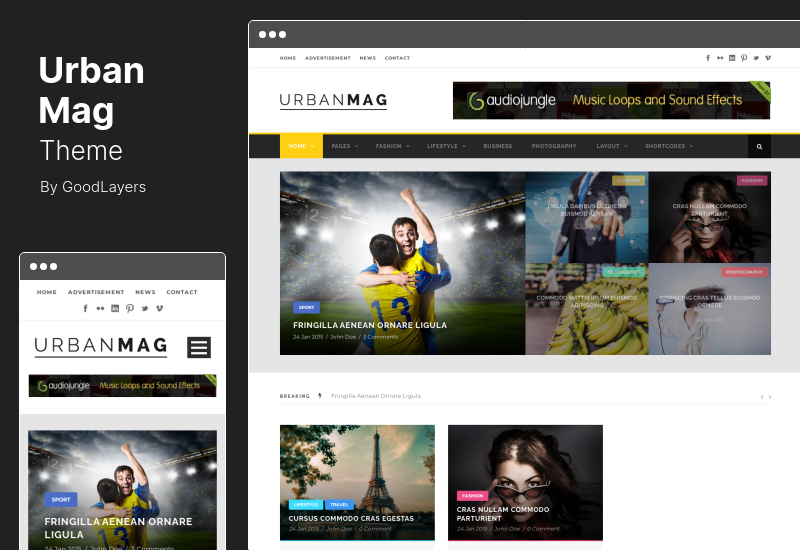The image size is (800, 550).
Task: Click HOME in desktop top bar
Action: (x=288, y=58)
